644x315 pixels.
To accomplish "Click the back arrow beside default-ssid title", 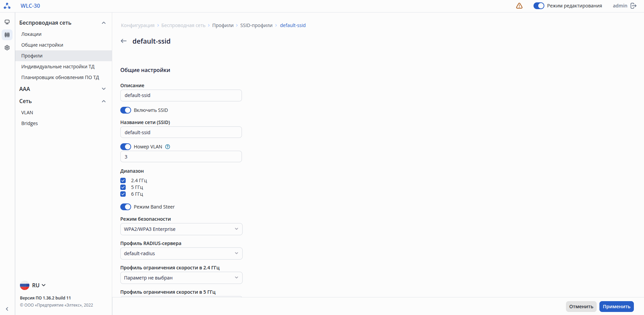I will click(x=124, y=41).
